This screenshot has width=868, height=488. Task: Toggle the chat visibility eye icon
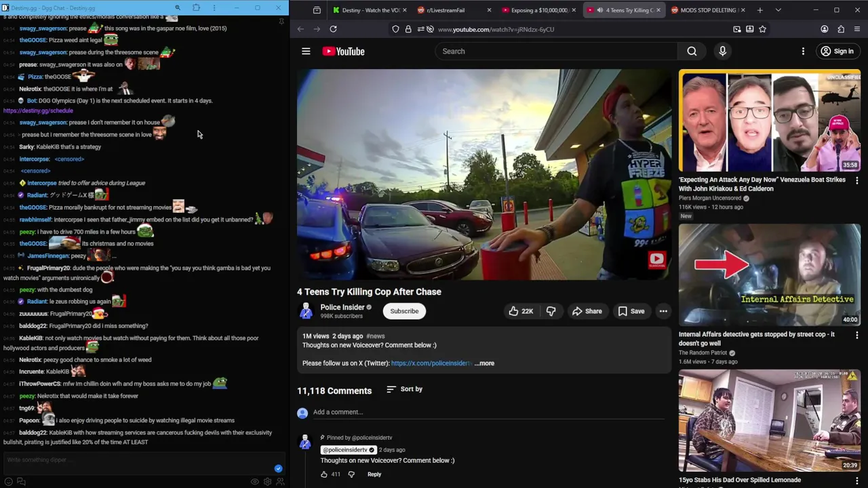click(x=255, y=482)
